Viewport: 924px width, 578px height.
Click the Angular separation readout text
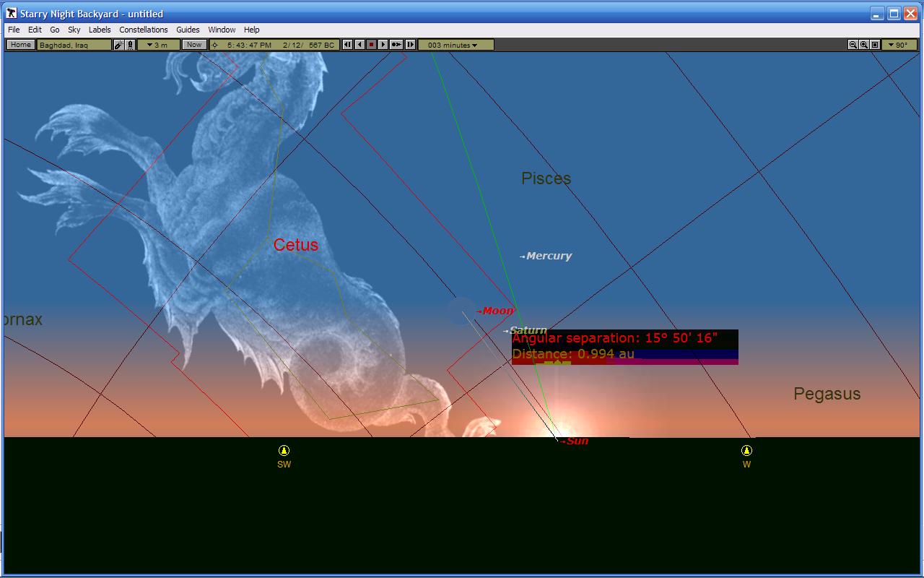click(x=614, y=338)
